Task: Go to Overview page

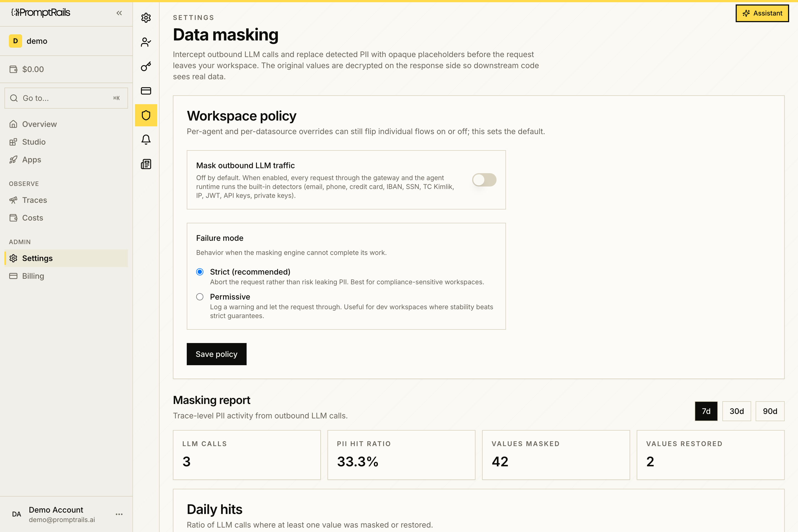Action: coord(66,124)
